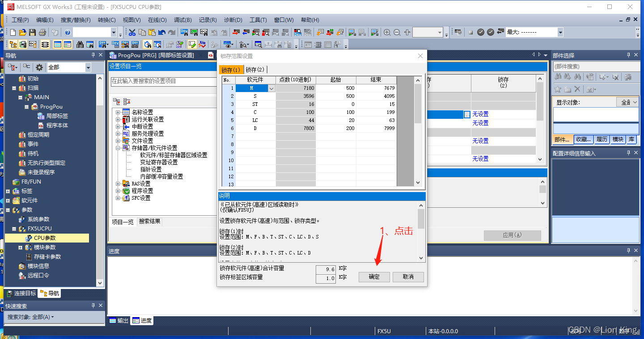Save project with floppy disk icon

coord(32,32)
